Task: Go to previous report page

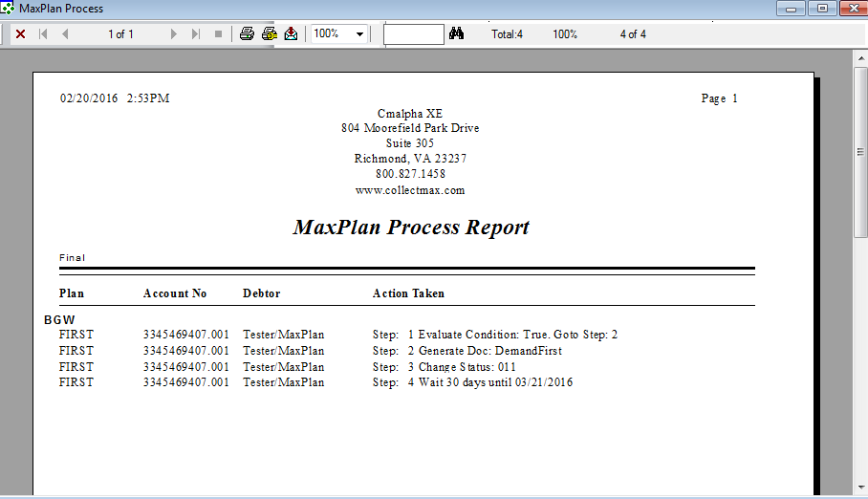Action: [x=65, y=34]
